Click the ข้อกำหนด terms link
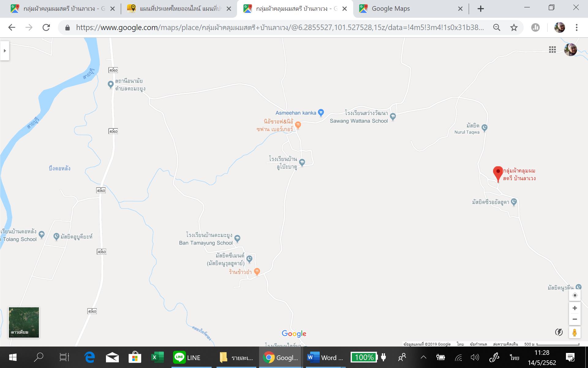Viewport: 588px width, 368px height. 478,344
